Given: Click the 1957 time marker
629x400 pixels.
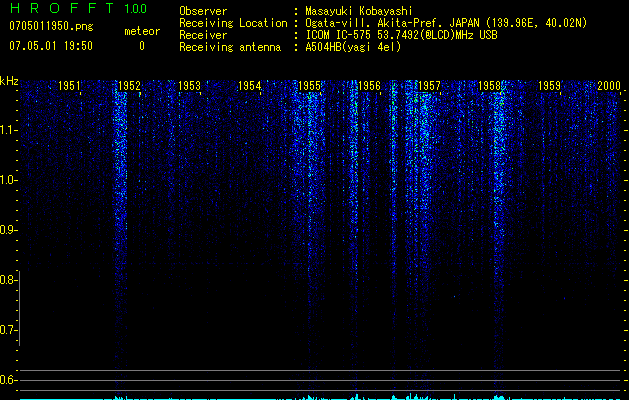Looking at the screenshot, I should coord(429,85).
